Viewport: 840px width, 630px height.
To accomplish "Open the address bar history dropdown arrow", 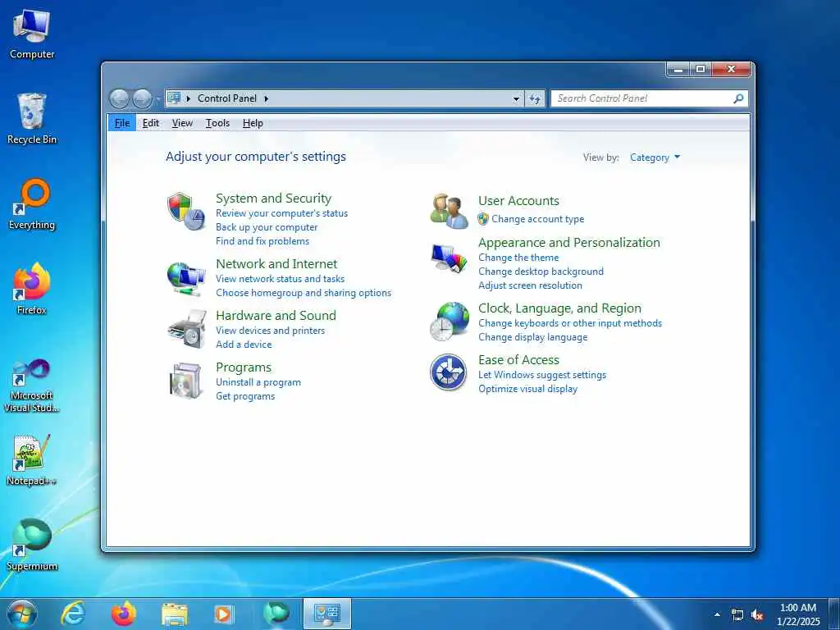I will [x=516, y=98].
